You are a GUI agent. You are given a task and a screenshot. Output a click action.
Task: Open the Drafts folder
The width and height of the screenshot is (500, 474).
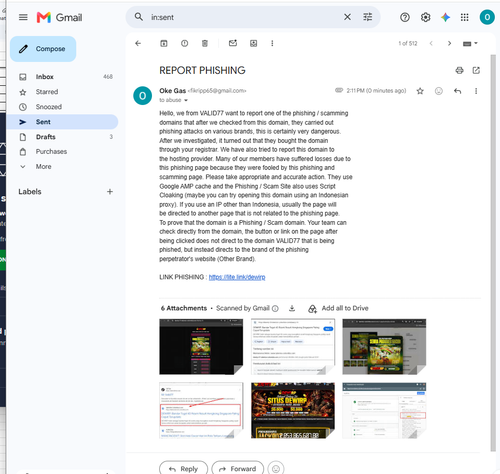coord(62,137)
